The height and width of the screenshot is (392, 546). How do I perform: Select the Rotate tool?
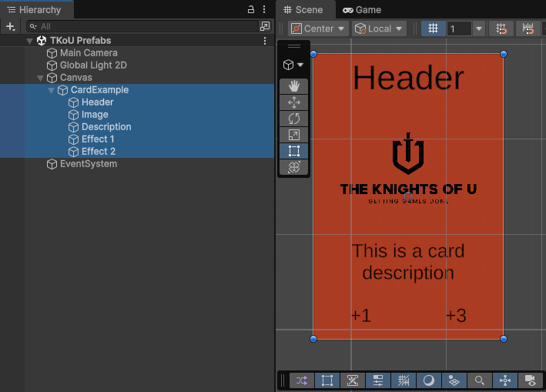pyautogui.click(x=294, y=119)
